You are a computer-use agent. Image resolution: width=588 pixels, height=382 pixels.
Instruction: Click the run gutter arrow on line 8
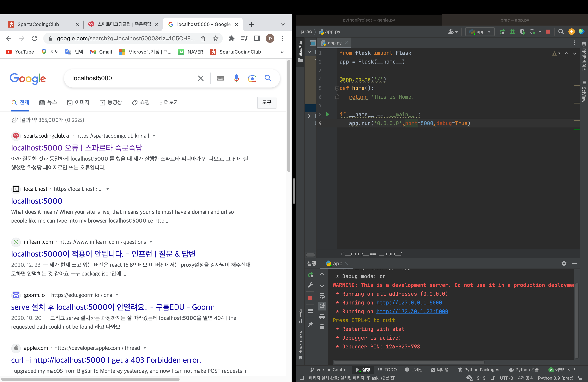tap(328, 114)
